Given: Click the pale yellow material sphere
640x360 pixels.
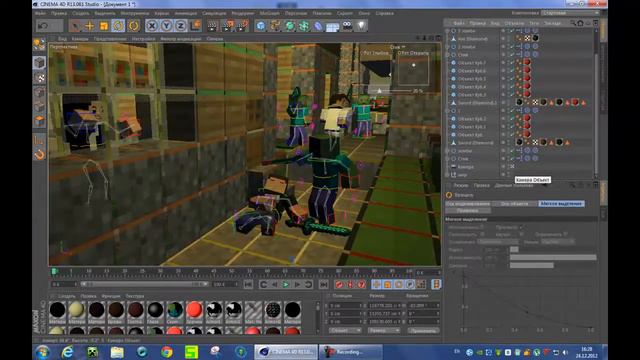Looking at the screenshot, I should [77, 310].
